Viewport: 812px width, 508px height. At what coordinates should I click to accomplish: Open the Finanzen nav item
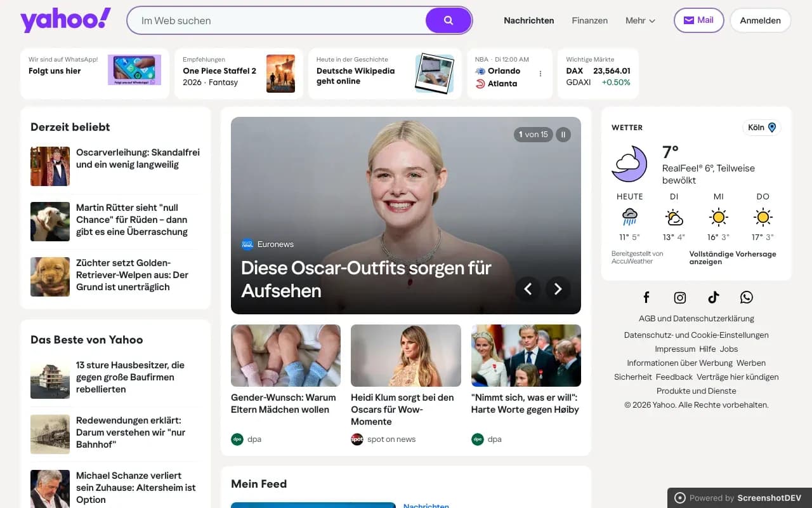point(590,20)
